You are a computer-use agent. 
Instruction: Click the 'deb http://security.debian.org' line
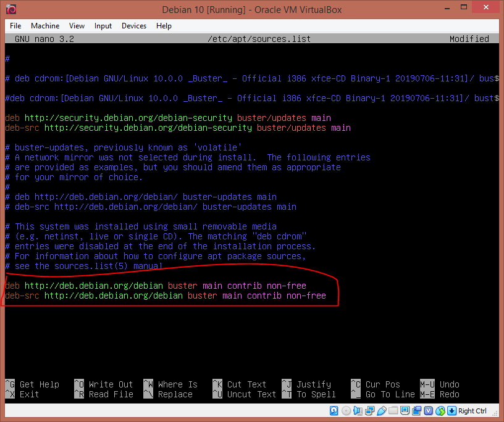pyautogui.click(x=168, y=118)
